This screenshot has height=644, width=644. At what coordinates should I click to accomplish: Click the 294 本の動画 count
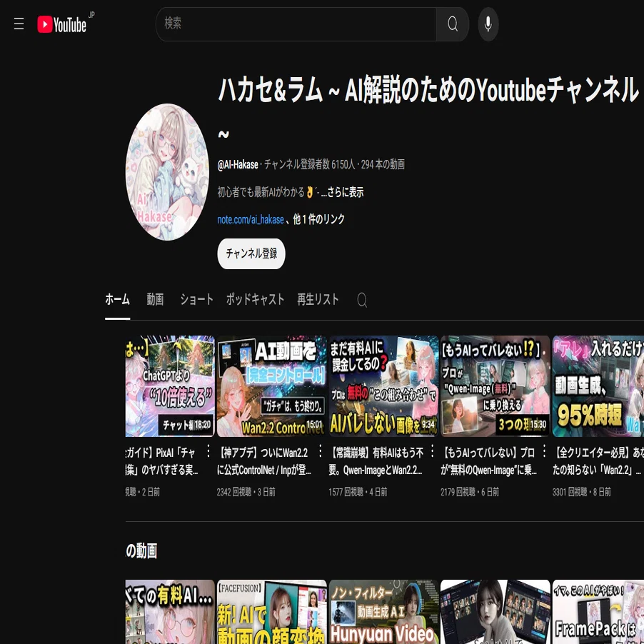point(383,165)
